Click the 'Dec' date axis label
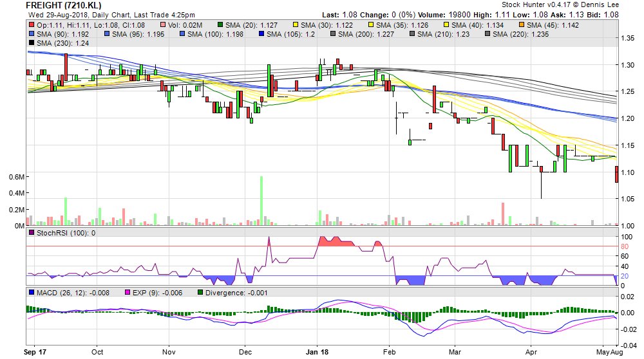Screen dimensions: 644x359 click(x=245, y=352)
